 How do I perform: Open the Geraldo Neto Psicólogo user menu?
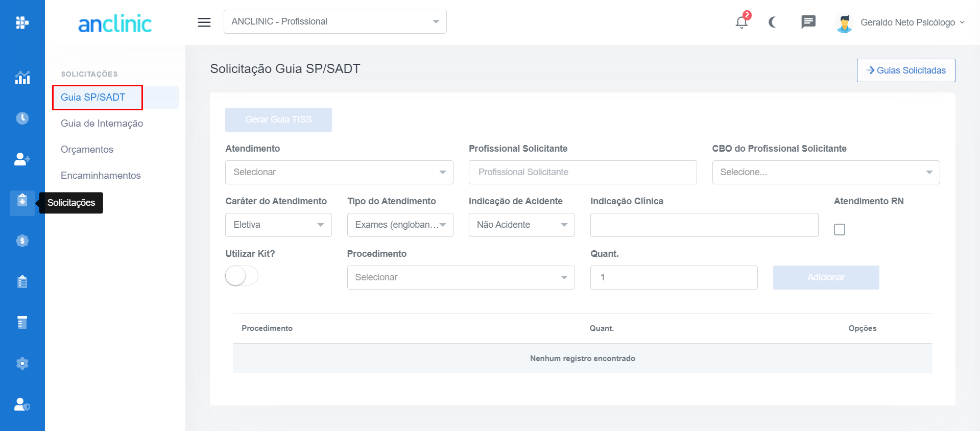tap(913, 22)
